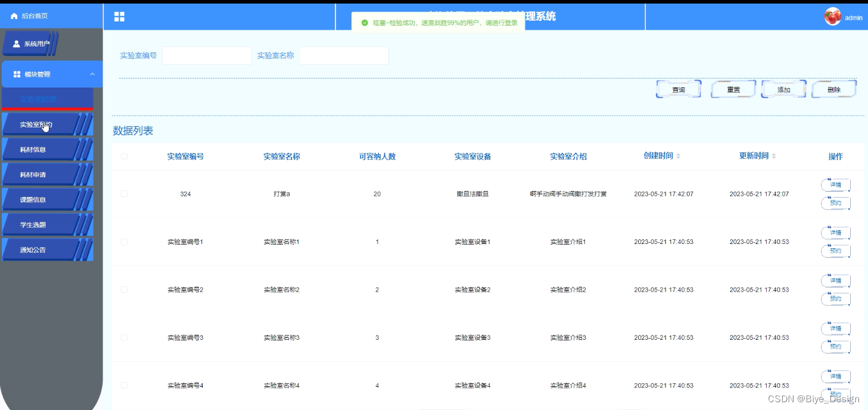Open 详情 for 实验室编号1 row

(836, 233)
